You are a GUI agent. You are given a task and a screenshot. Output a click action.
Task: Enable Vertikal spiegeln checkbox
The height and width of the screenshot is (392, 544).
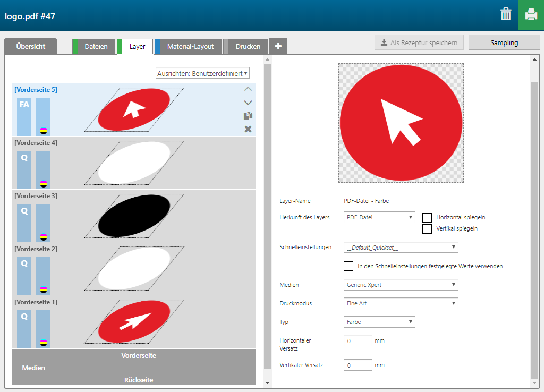tap(427, 229)
